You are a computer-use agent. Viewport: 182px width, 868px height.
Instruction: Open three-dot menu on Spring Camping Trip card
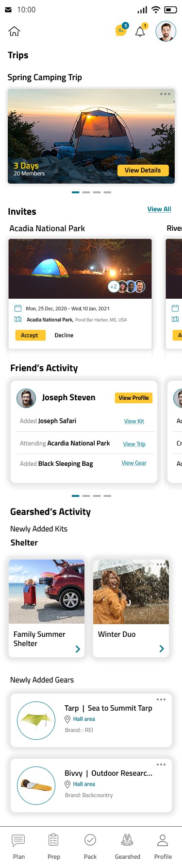pos(165,94)
